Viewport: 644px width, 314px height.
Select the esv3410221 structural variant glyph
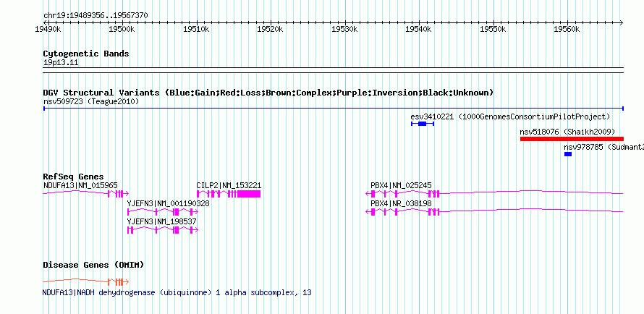[423, 124]
